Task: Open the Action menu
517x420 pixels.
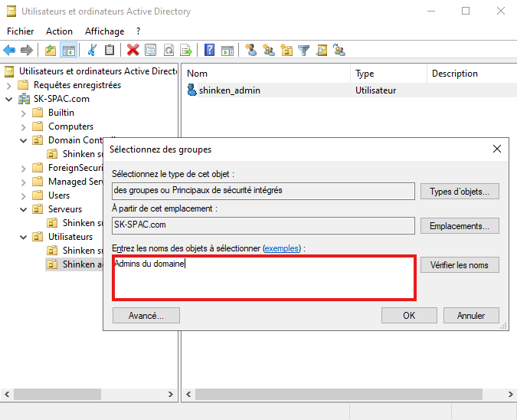Action: [x=59, y=31]
